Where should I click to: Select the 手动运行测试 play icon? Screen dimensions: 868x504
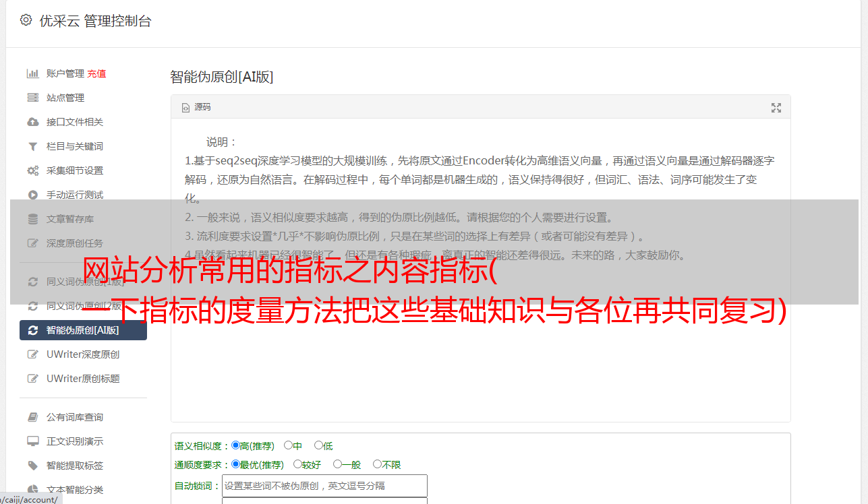point(32,195)
